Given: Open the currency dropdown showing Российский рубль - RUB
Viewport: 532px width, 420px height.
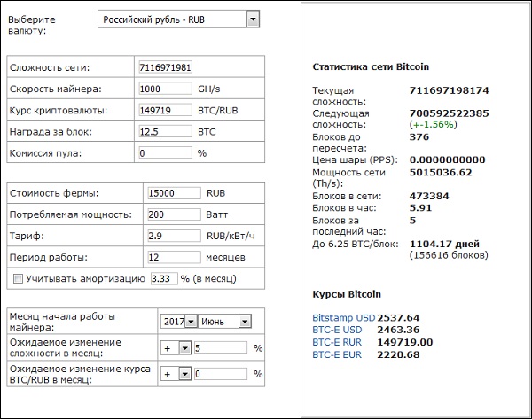Looking at the screenshot, I should click(x=177, y=19).
